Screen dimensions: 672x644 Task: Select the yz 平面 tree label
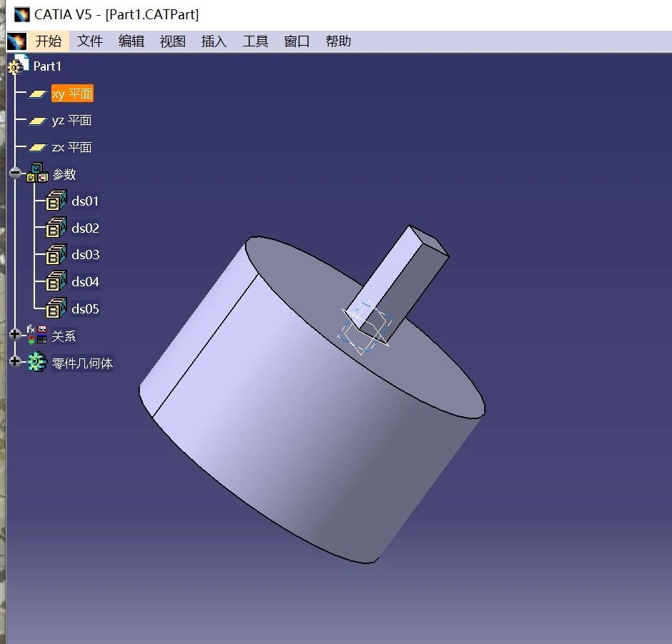point(71,121)
